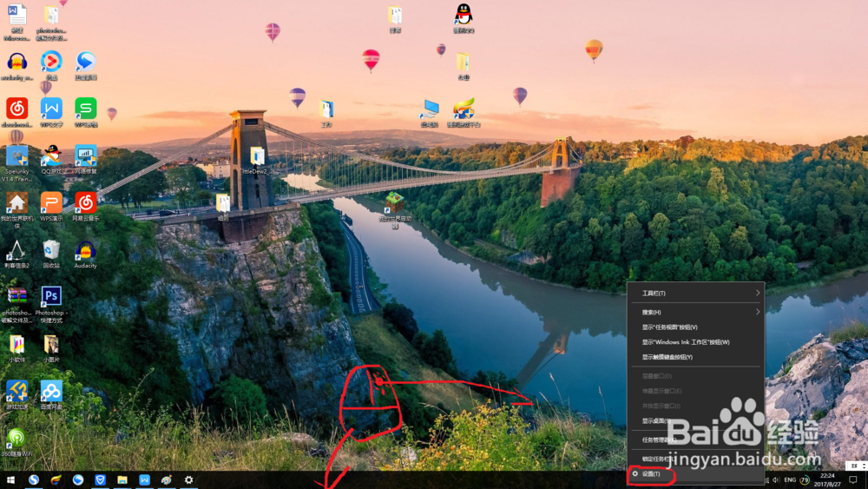Launch 刺客信条2 Assassin's Creed shortcut
Viewport: 868px width, 489px height.
[17, 254]
